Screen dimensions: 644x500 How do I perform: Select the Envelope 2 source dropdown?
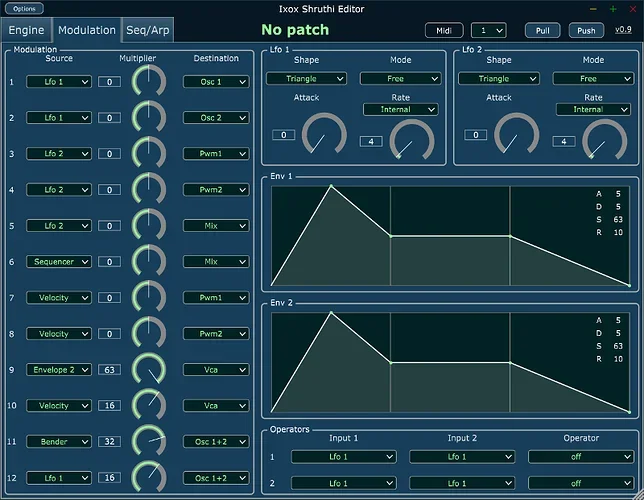click(x=59, y=370)
